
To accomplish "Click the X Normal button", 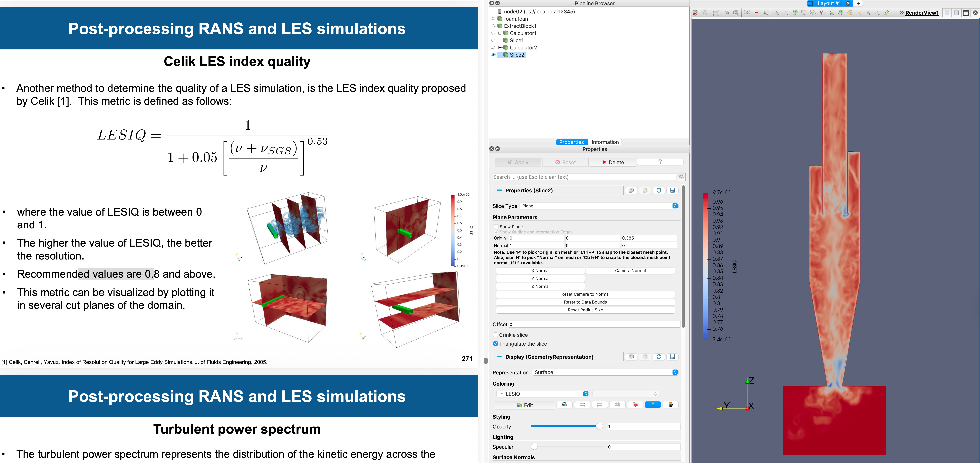I will tap(540, 271).
